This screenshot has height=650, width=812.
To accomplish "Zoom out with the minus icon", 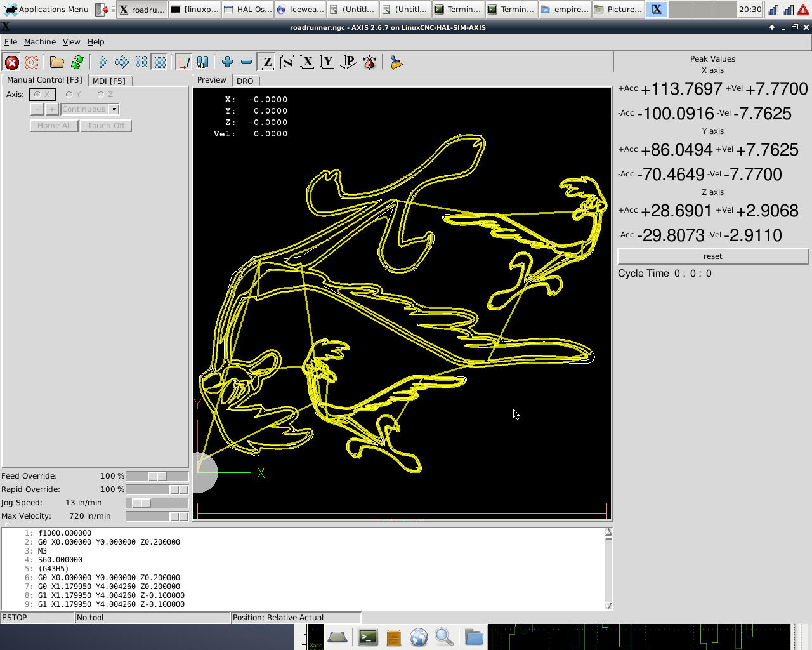I will pos(246,62).
